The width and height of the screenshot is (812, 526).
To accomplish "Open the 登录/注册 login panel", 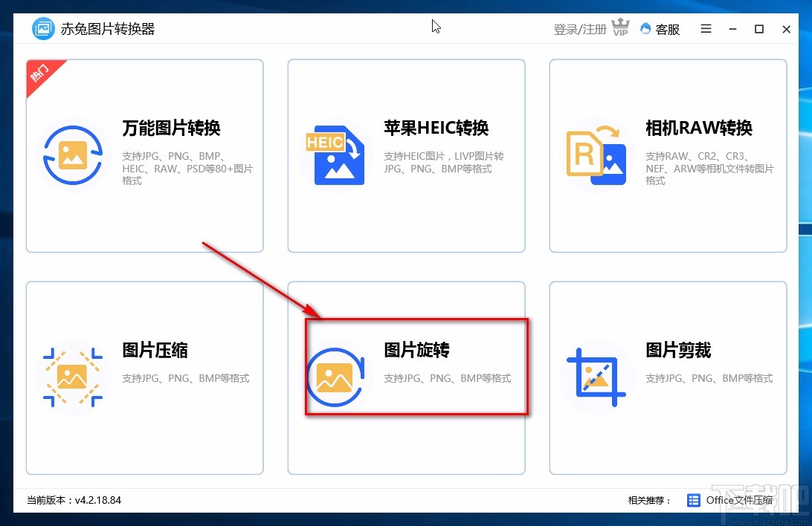I will click(x=579, y=29).
